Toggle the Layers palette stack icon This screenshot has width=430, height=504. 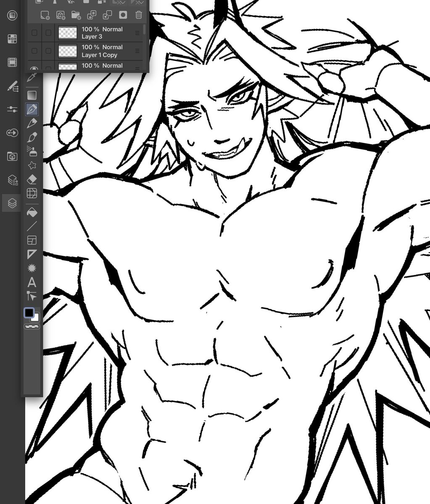[x=12, y=203]
